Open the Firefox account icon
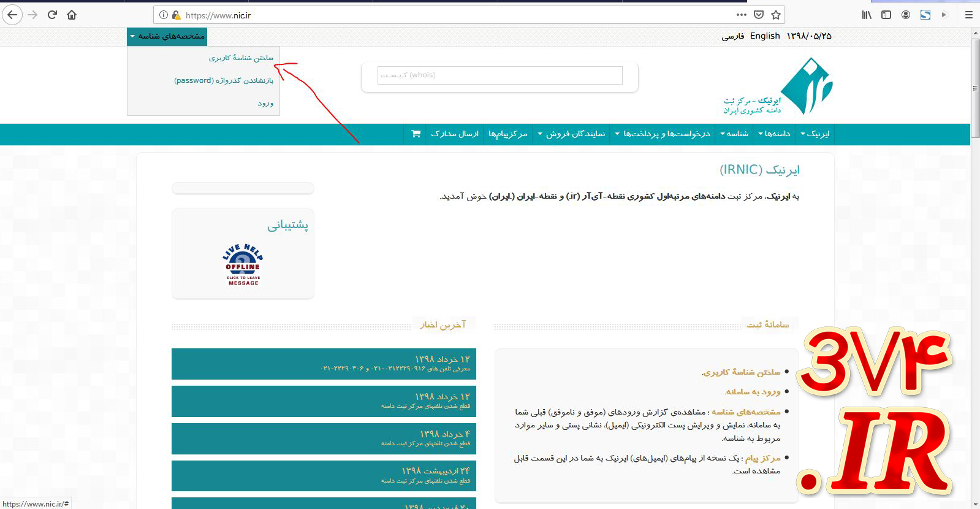Screen dimensions: 980x509 tap(906, 15)
